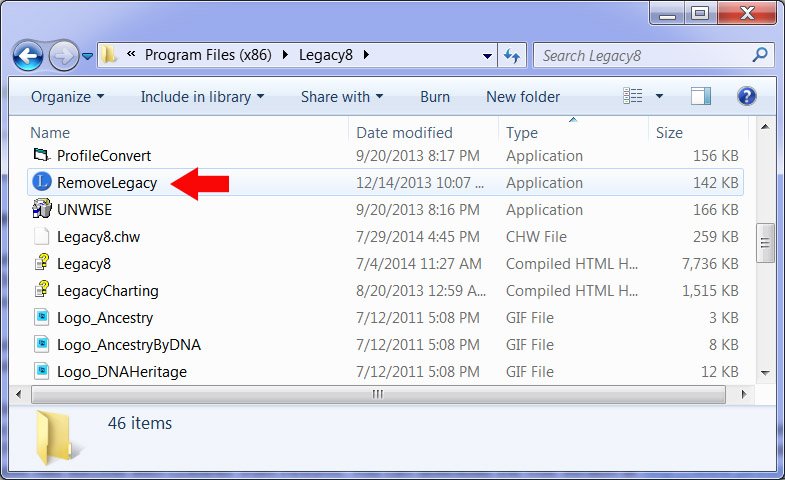Expand the arrow after Legacy8 breadcrumb

366,55
